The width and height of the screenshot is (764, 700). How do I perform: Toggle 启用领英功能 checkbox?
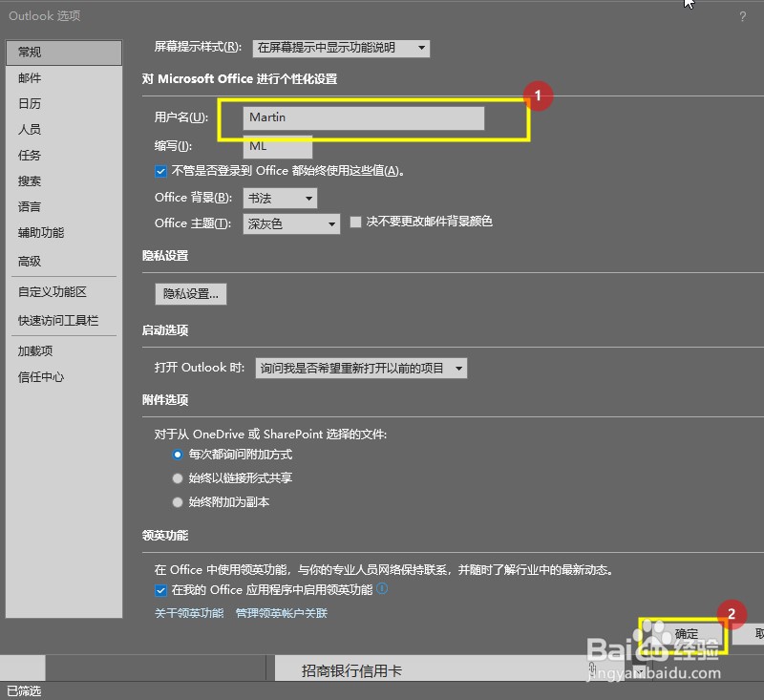(x=160, y=591)
